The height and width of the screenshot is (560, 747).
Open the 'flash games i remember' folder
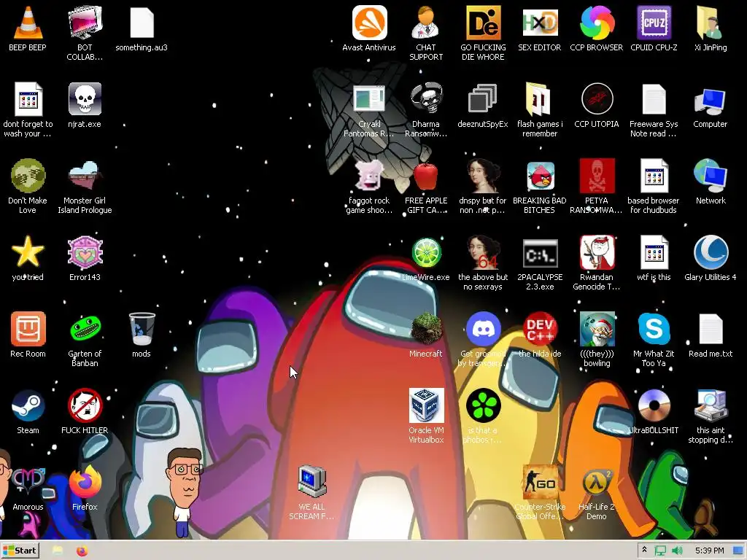pyautogui.click(x=540, y=99)
